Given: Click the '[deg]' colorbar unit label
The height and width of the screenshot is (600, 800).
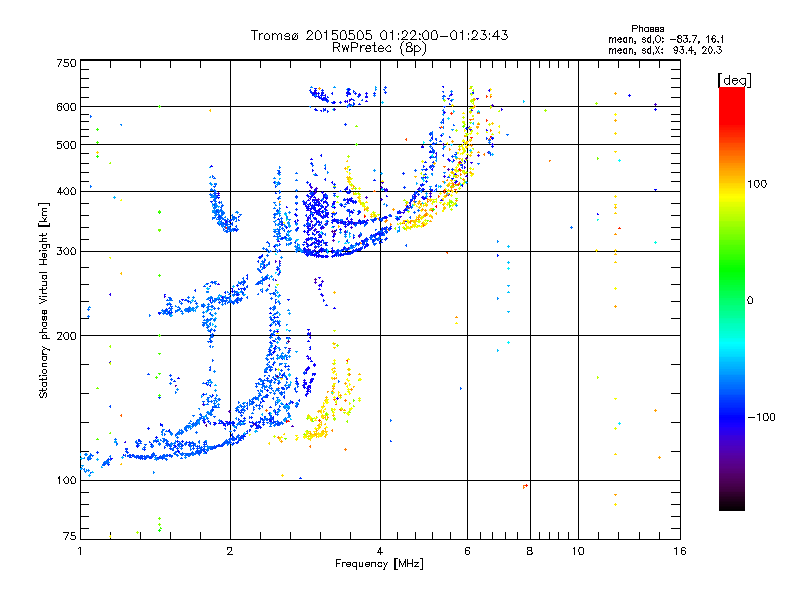Looking at the screenshot, I should tap(734, 80).
